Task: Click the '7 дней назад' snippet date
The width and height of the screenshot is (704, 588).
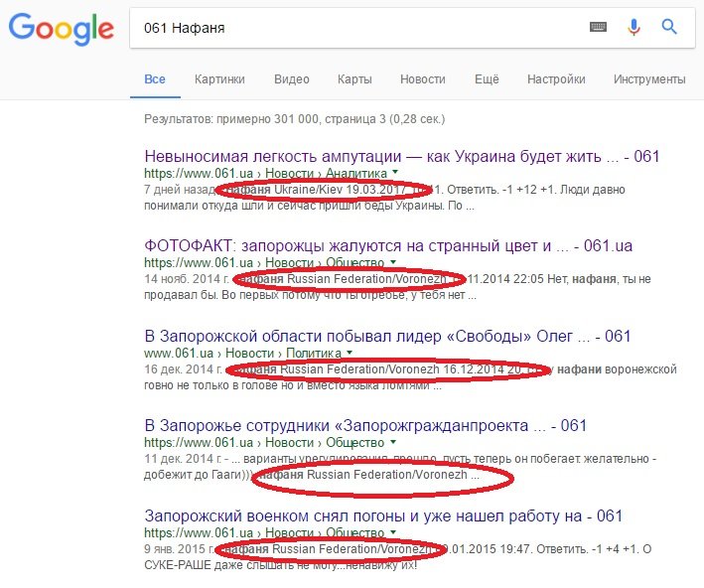Action: 180,190
